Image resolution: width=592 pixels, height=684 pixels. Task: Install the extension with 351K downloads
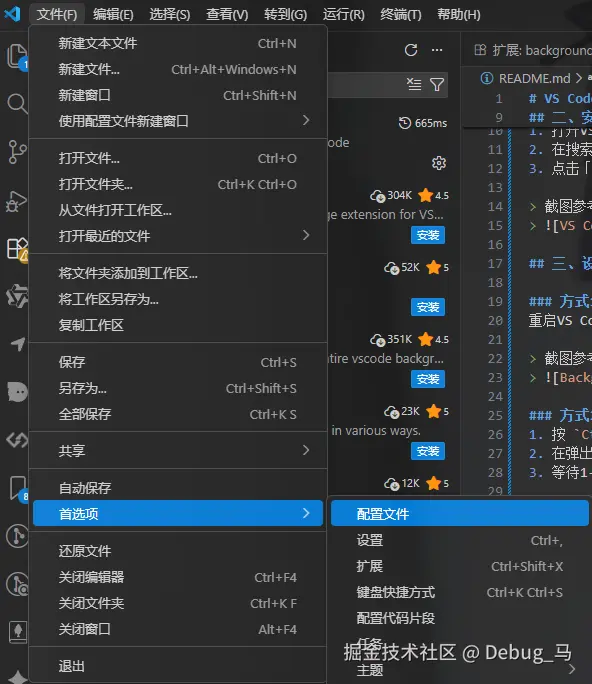pyautogui.click(x=428, y=379)
